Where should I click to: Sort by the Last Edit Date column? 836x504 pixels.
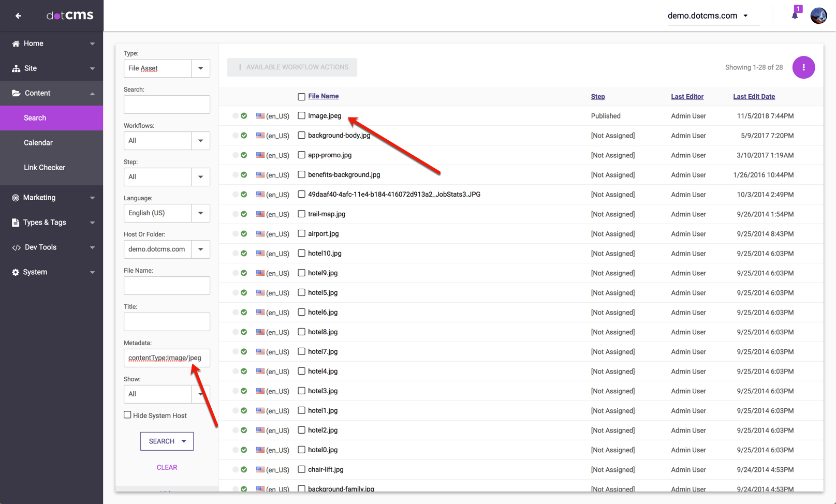754,97
